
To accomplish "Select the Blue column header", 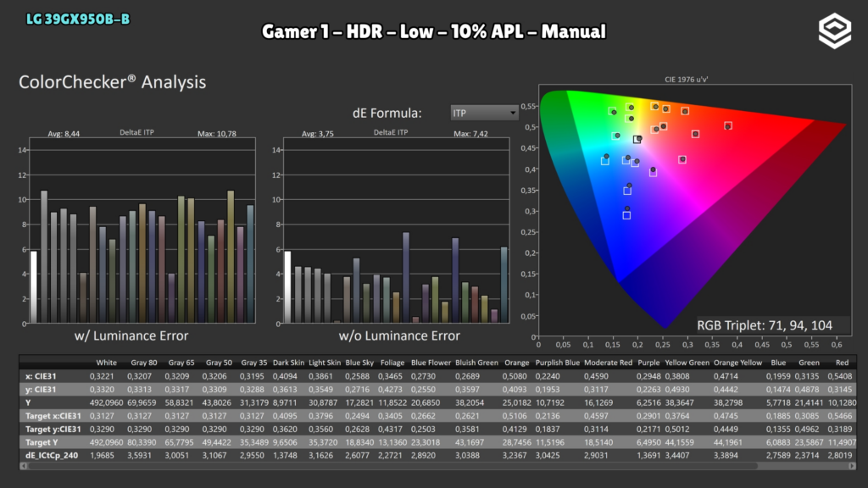I will point(778,363).
